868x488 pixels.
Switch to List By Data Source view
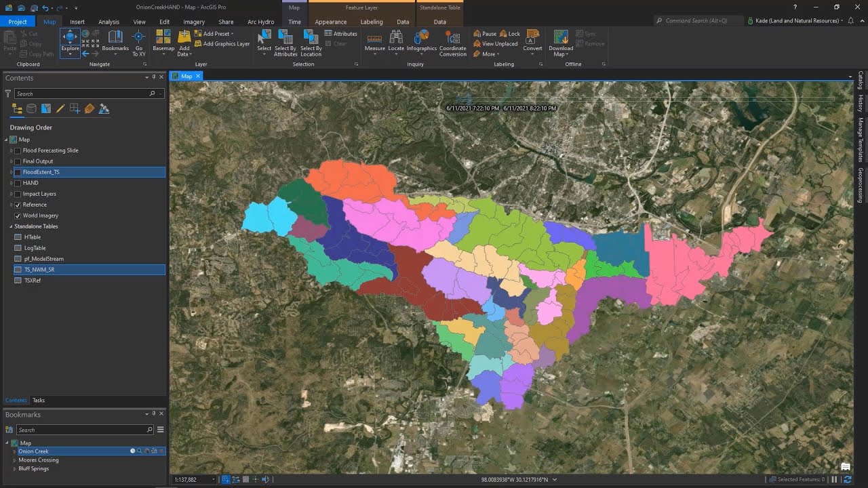click(31, 108)
